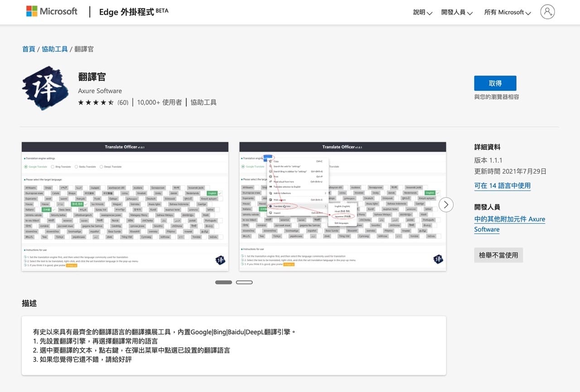Click the 檢舉不當使用 button
Image resolution: width=580 pixels, height=392 pixels.
(x=498, y=255)
